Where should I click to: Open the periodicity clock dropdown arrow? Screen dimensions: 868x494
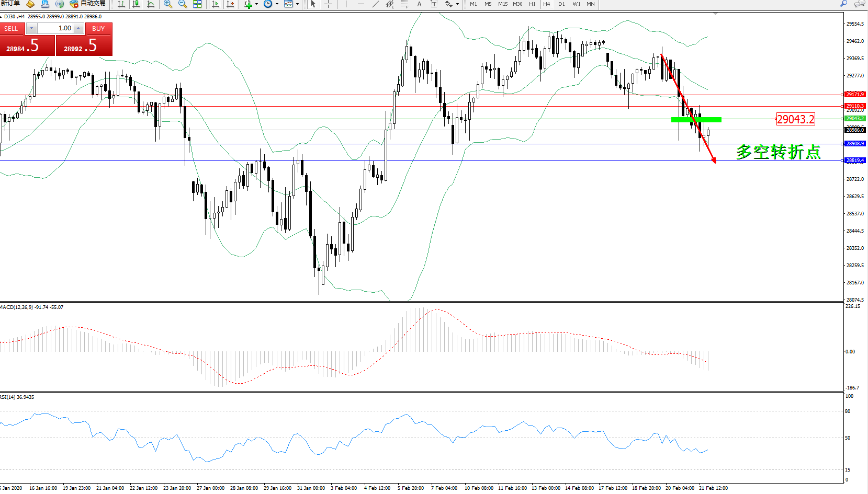[277, 4]
